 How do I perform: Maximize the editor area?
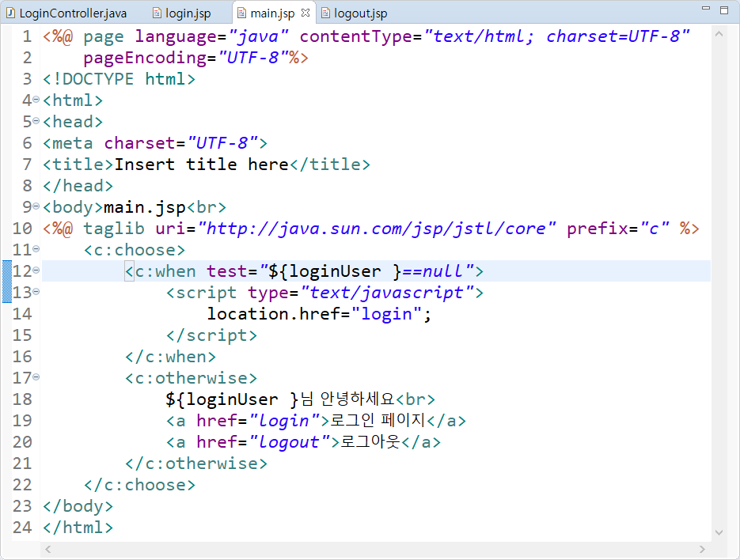tap(724, 10)
